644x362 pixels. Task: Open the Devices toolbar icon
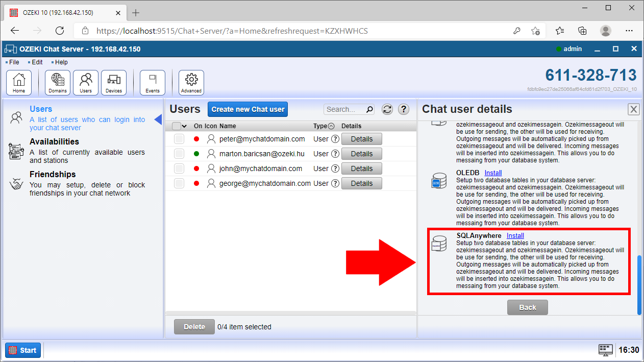tap(114, 83)
